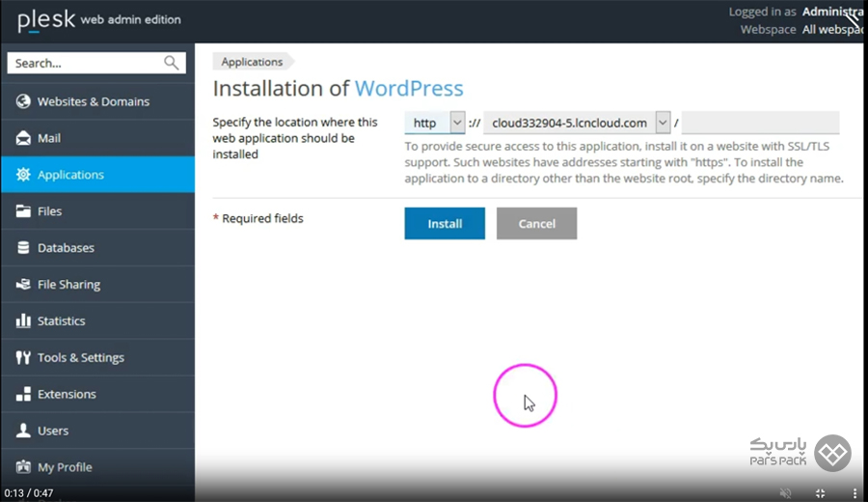Click the Websites & Domains globe icon

pyautogui.click(x=23, y=101)
